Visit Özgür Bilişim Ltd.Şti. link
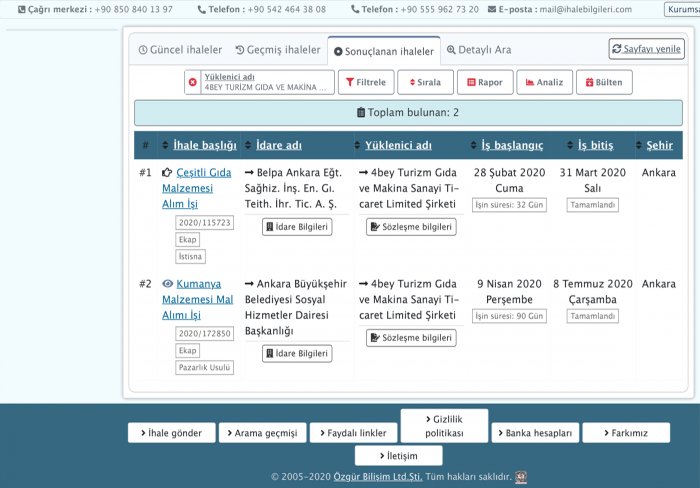Screen dimensions: 700x488 tap(378, 477)
